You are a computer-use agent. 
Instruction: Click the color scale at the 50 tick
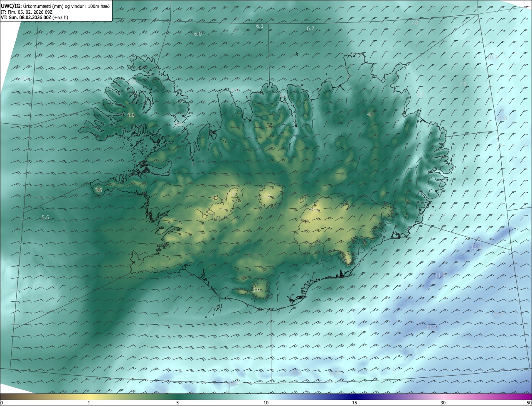(x=529, y=403)
